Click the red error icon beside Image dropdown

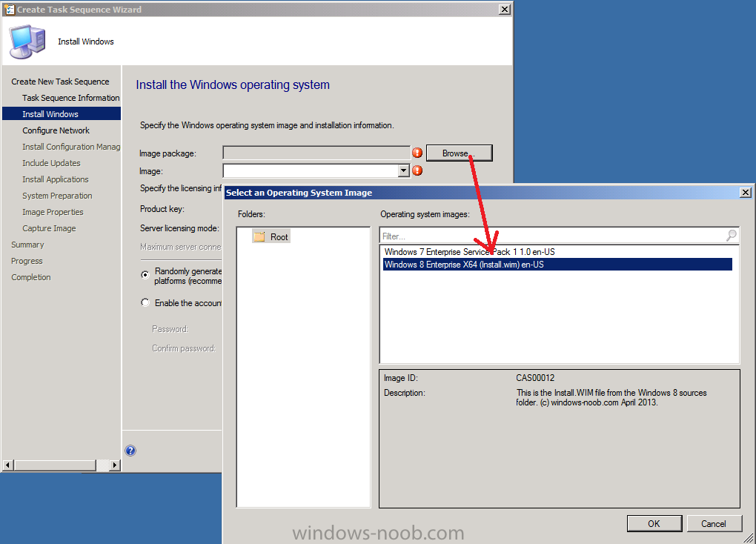coord(417,170)
